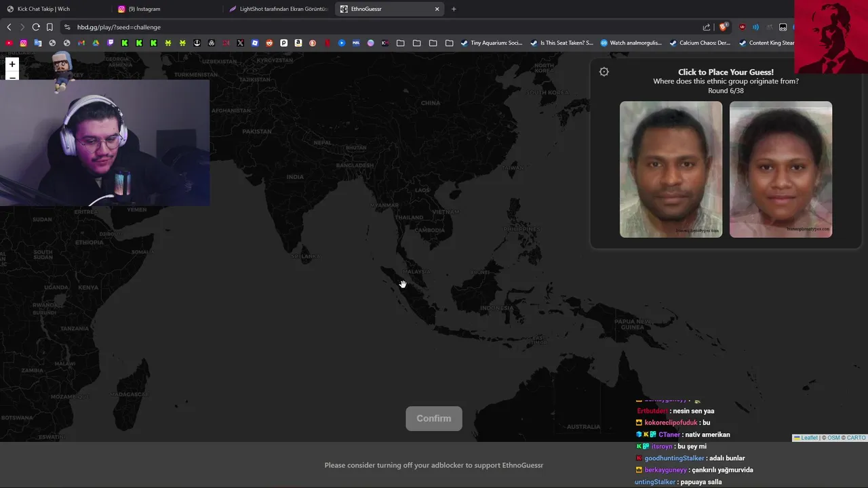868x488 pixels.
Task: Open X (Twitter) bookmark icon
Action: (240, 43)
